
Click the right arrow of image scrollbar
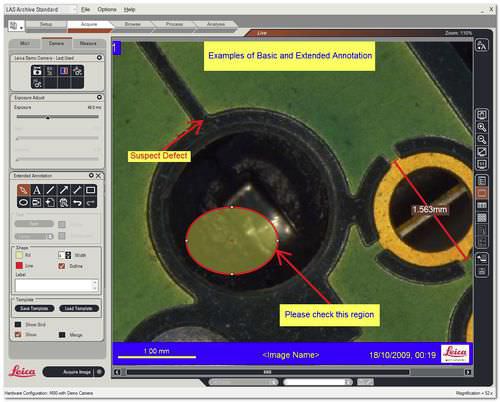(468, 372)
